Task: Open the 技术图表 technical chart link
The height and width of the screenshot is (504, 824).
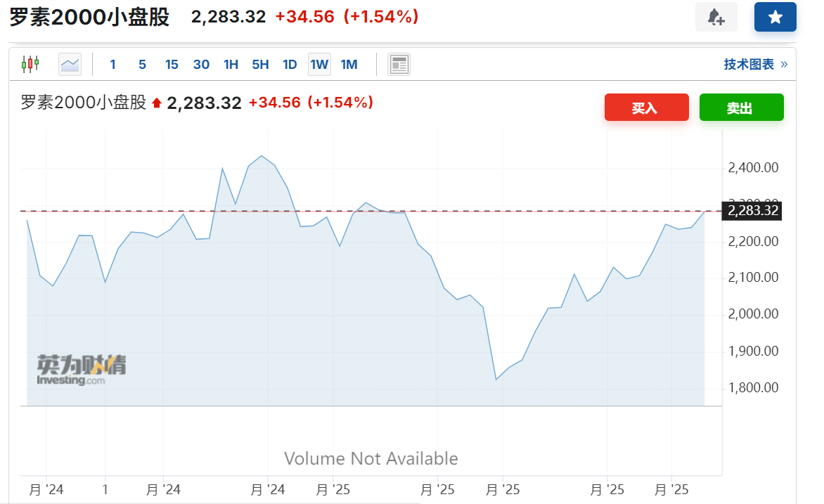Action: (x=755, y=65)
